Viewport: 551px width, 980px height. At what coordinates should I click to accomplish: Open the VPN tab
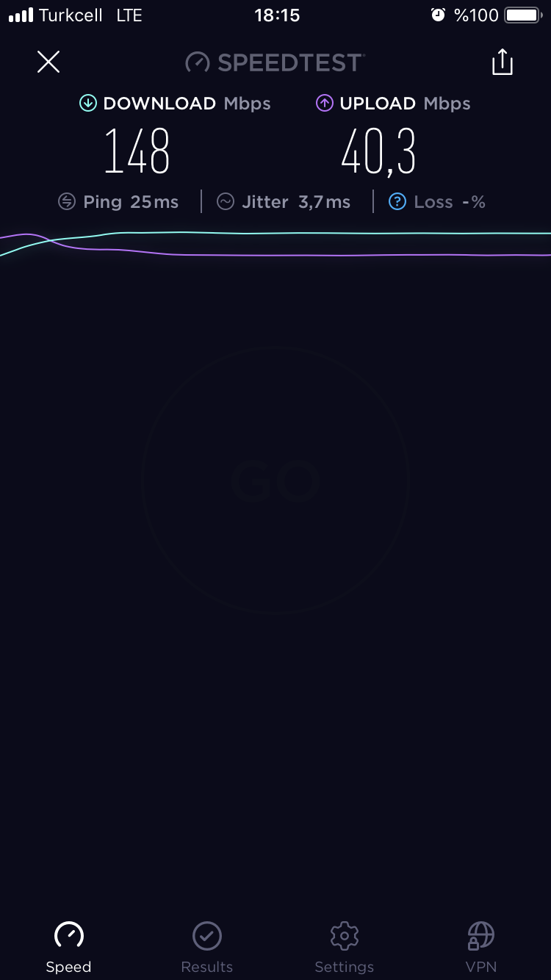[481, 948]
